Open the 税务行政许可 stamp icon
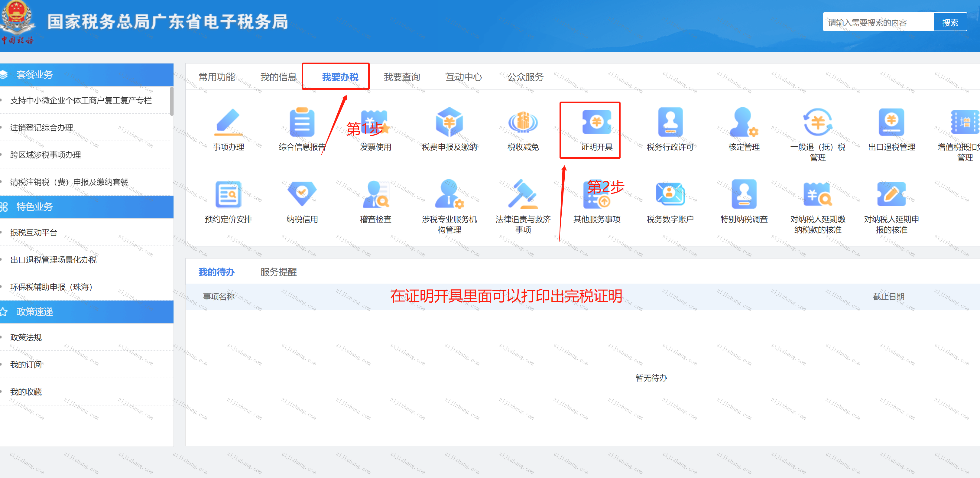Viewport: 980px width, 478px height. [670, 122]
